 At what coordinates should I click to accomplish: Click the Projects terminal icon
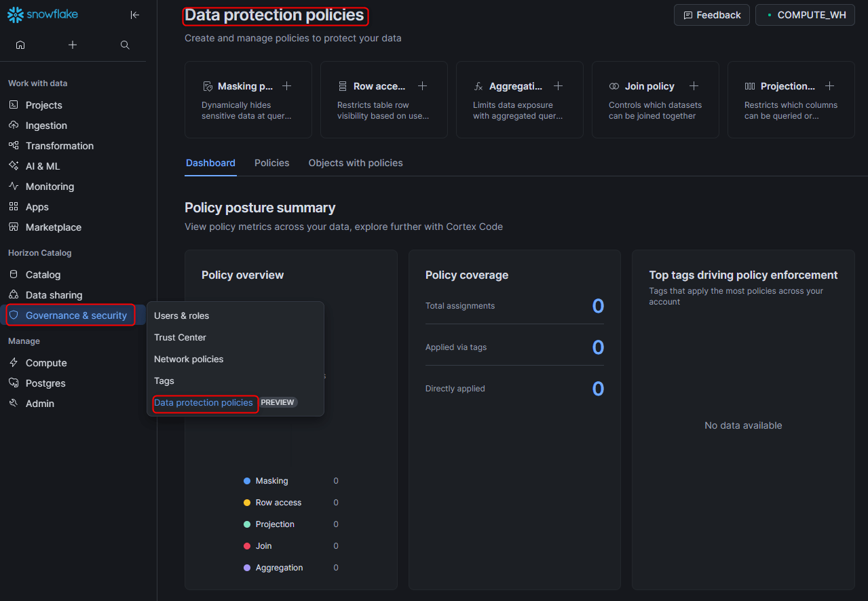(14, 105)
